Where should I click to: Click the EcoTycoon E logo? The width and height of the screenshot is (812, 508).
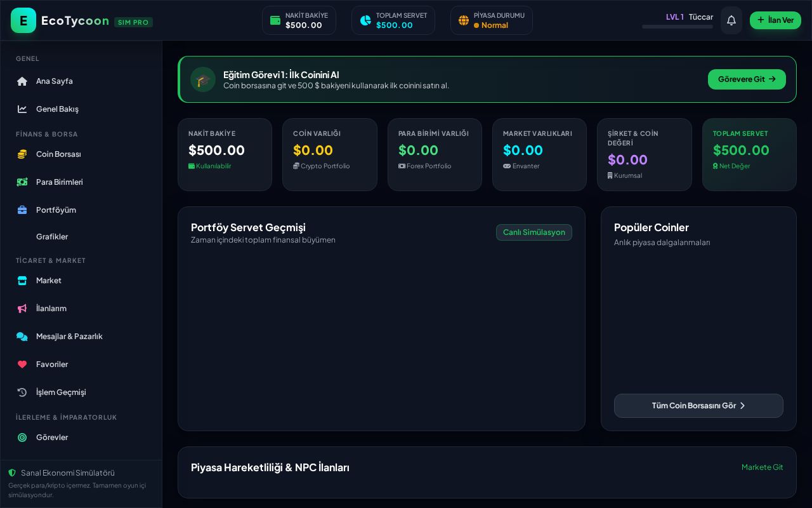pos(23,20)
